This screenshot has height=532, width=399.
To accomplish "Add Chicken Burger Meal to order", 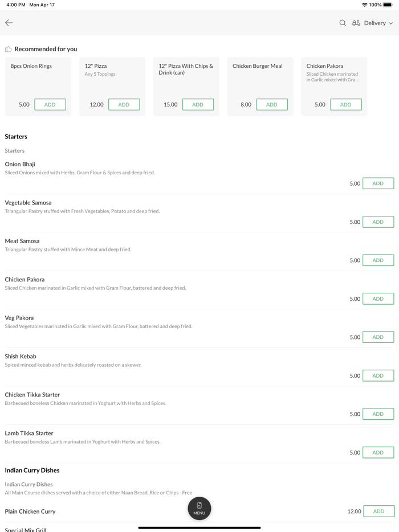I will (272, 104).
